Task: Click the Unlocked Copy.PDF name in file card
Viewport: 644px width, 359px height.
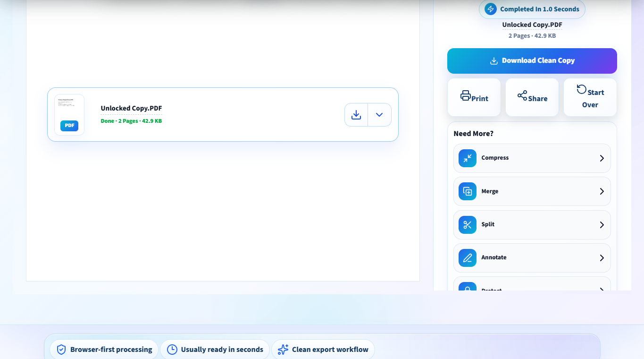Action: pos(131,108)
